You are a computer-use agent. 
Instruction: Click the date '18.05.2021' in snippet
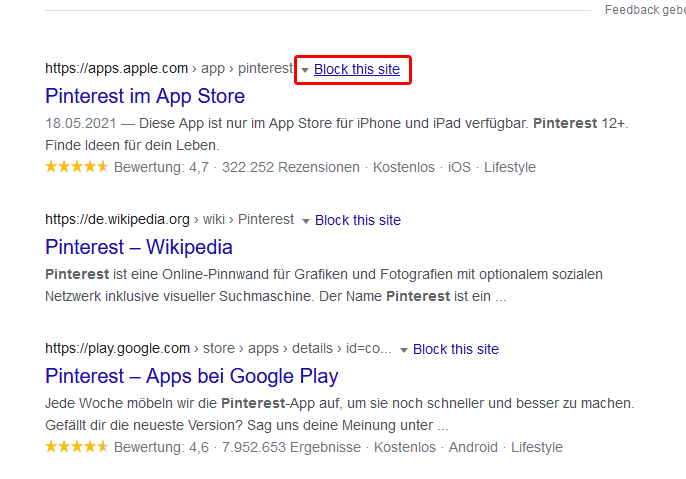tap(81, 123)
